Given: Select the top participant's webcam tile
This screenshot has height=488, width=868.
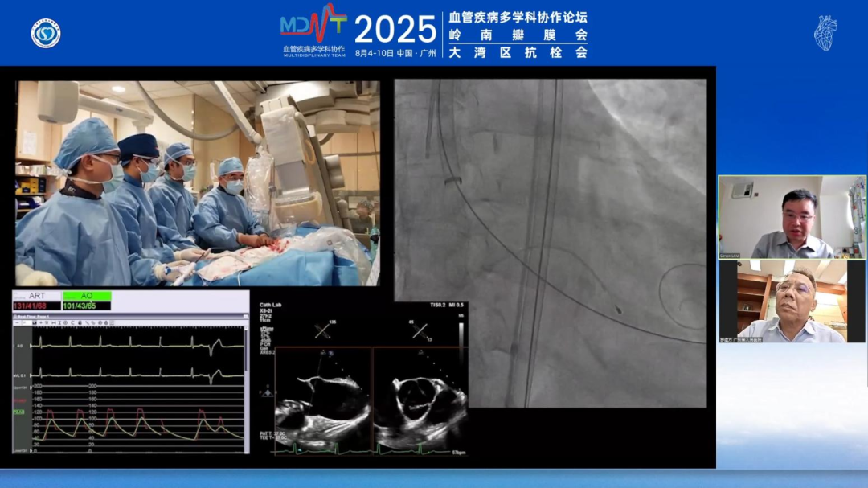Looking at the screenshot, I should (x=792, y=217).
